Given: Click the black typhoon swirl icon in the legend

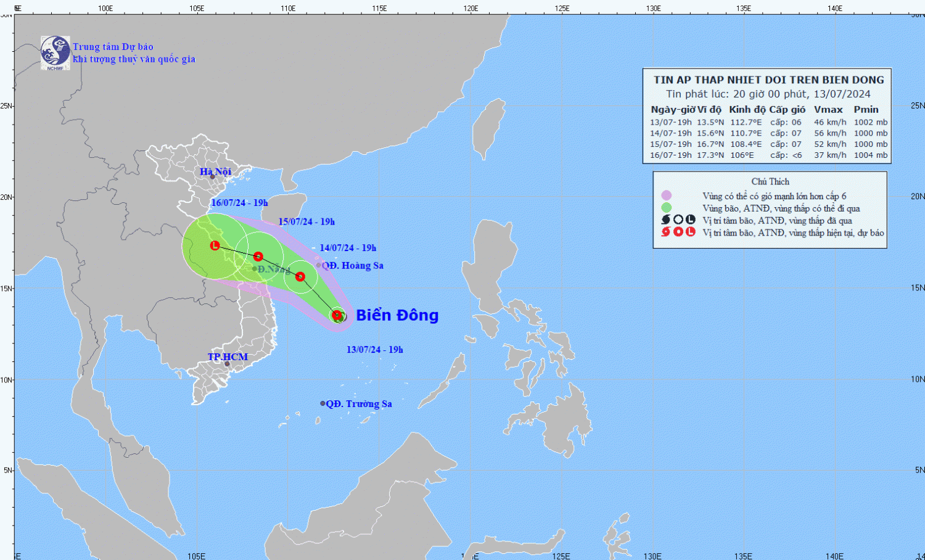Looking at the screenshot, I should 666,220.
